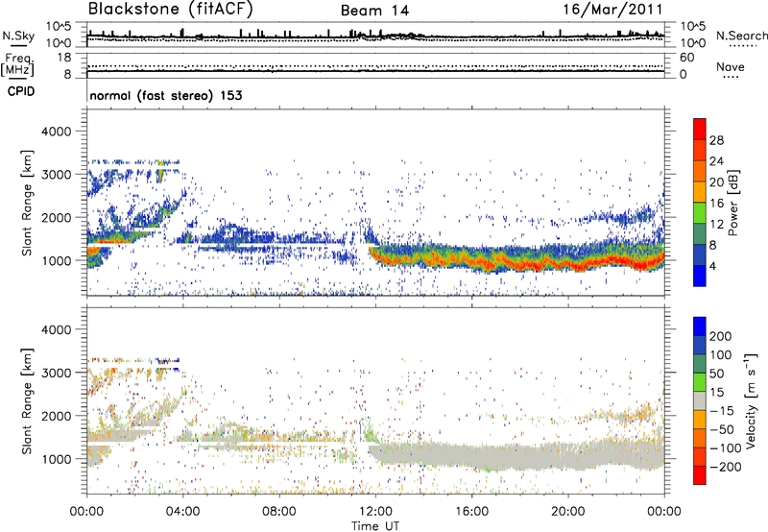Select the "Beam 14" heading
The width and height of the screenshot is (768, 532).
tap(374, 11)
